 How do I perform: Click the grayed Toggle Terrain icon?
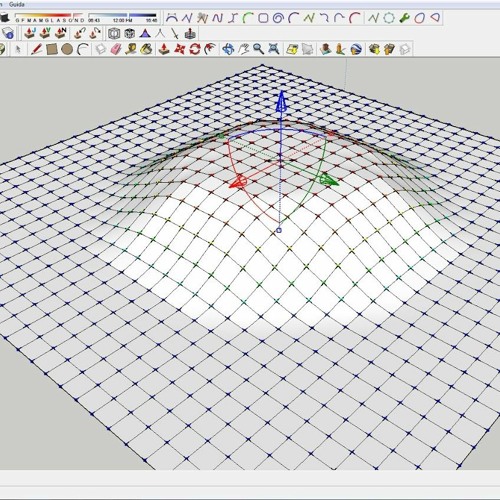(308, 49)
